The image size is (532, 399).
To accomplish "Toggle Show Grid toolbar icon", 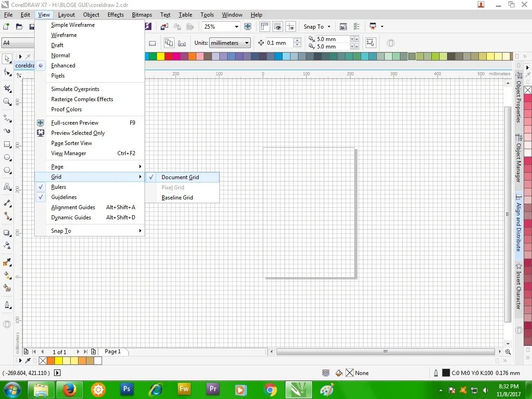I will (x=278, y=26).
